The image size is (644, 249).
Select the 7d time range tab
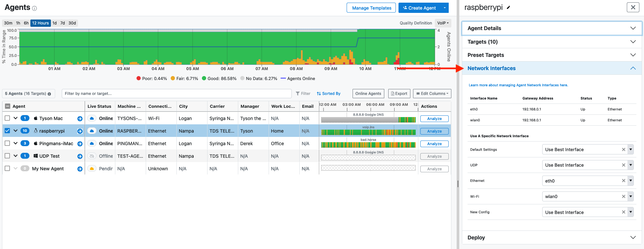(x=62, y=23)
